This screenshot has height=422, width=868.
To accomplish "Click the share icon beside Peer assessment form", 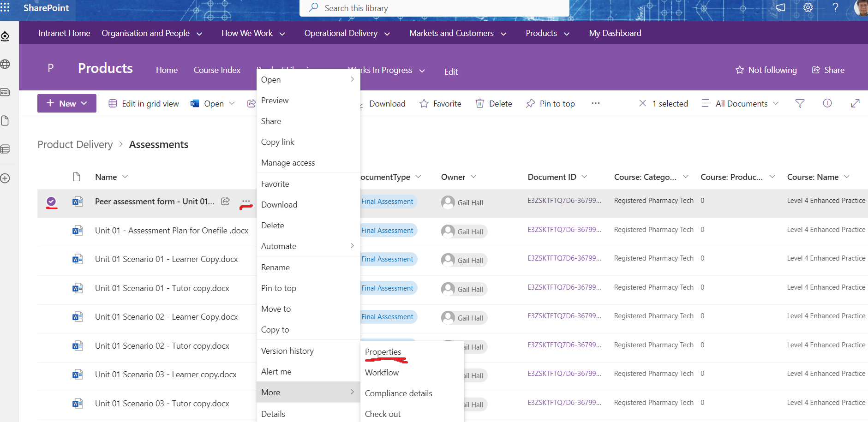I will click(225, 201).
